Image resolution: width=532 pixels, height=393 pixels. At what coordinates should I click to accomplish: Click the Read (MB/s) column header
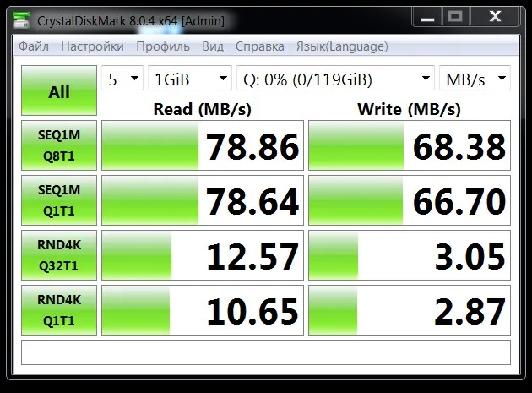click(x=202, y=109)
